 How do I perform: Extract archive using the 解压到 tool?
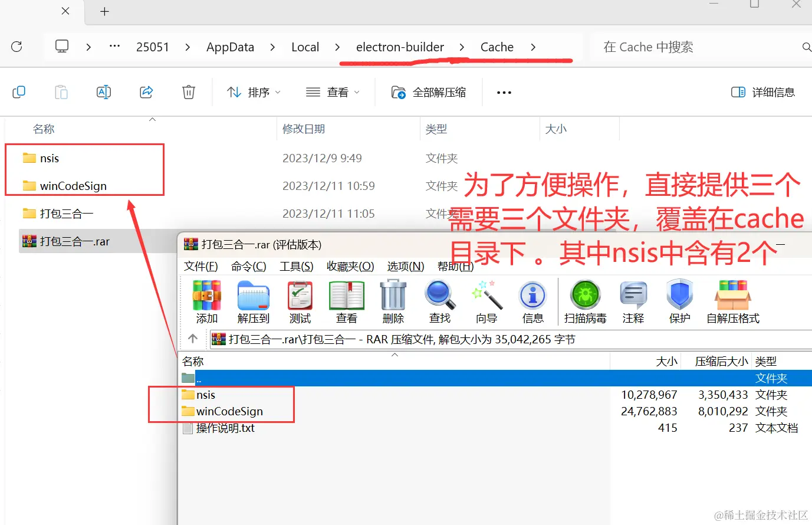tap(253, 301)
